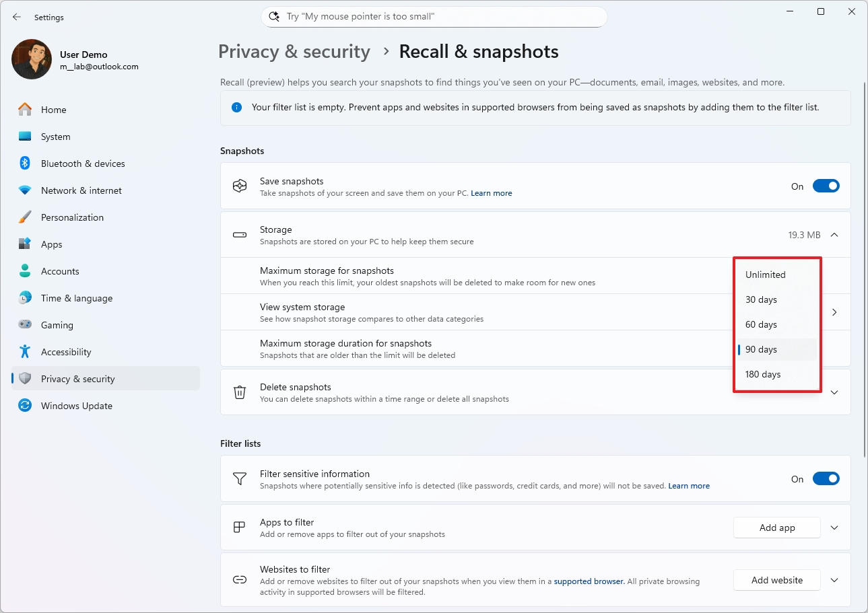Expand the Apps to filter list
Viewport: 868px width, 613px height.
pyautogui.click(x=834, y=528)
